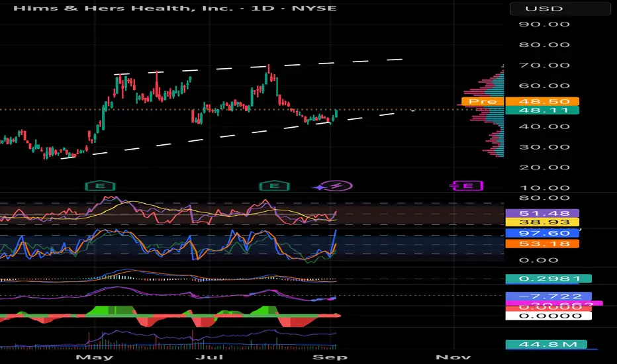Select the lower dashed channel trendline
Screen dimensions: 617x364
(236, 136)
